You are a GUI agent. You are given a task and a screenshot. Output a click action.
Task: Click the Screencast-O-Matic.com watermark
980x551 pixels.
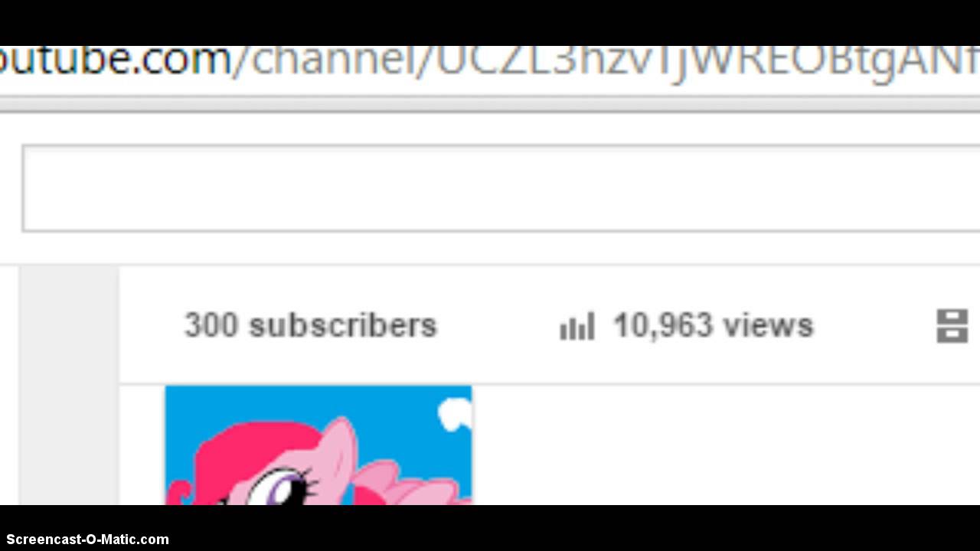[87, 540]
